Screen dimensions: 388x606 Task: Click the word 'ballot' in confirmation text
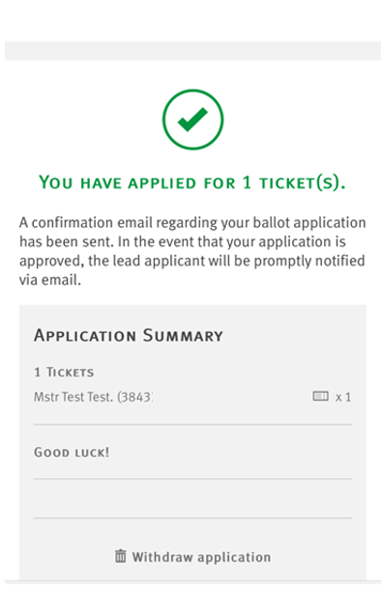pos(271,223)
